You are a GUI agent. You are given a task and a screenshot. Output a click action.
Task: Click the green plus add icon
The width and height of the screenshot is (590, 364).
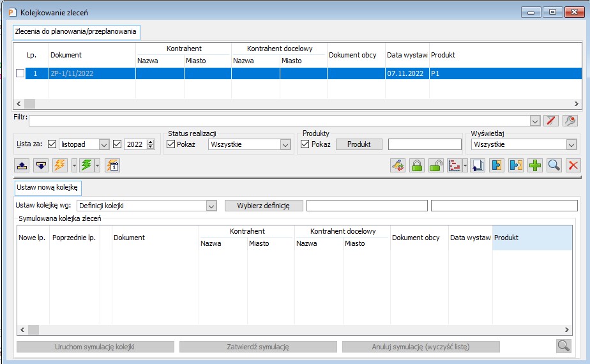pos(535,165)
